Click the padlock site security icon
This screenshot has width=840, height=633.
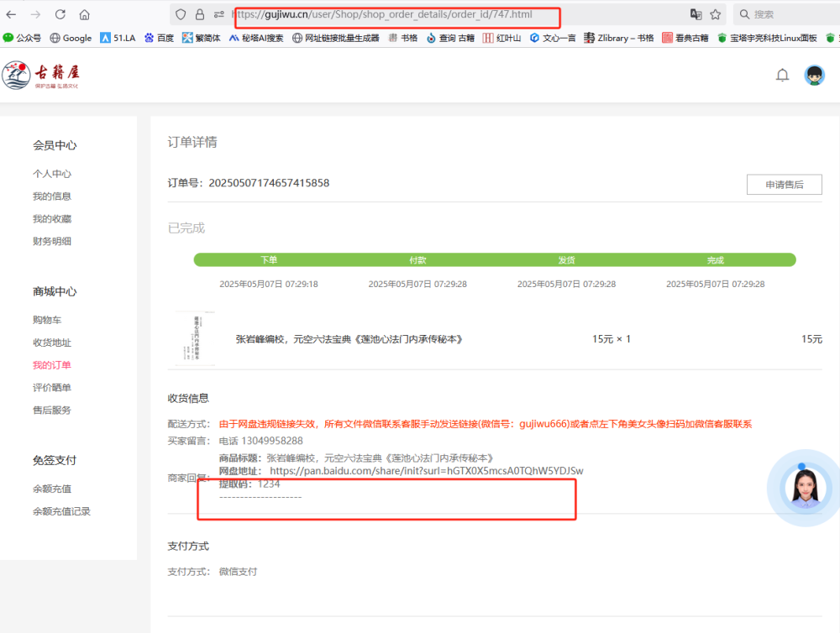(x=200, y=14)
